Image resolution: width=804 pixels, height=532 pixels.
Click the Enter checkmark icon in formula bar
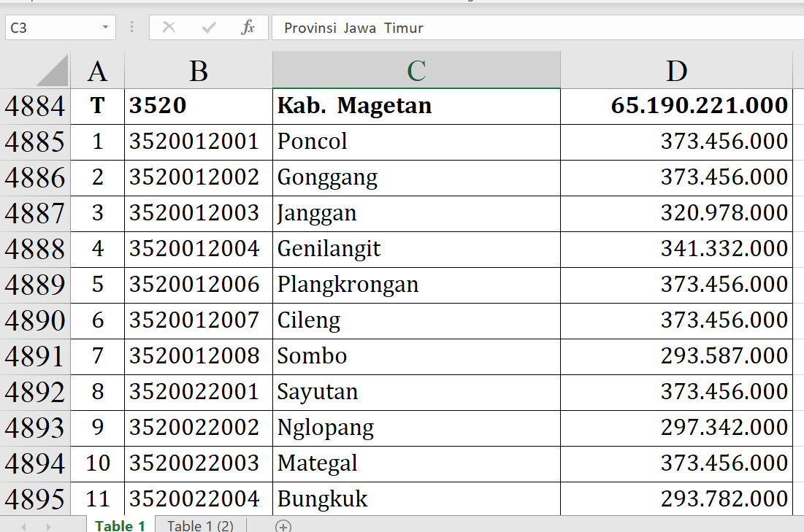pos(209,28)
